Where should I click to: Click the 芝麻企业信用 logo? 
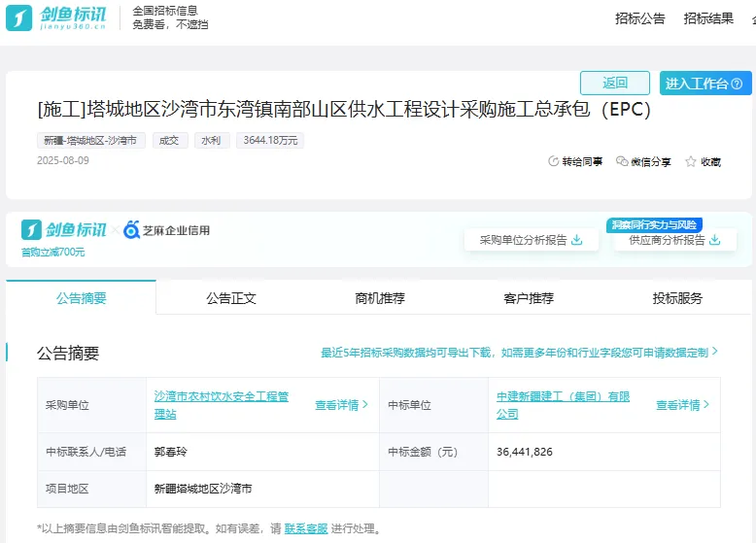point(166,230)
